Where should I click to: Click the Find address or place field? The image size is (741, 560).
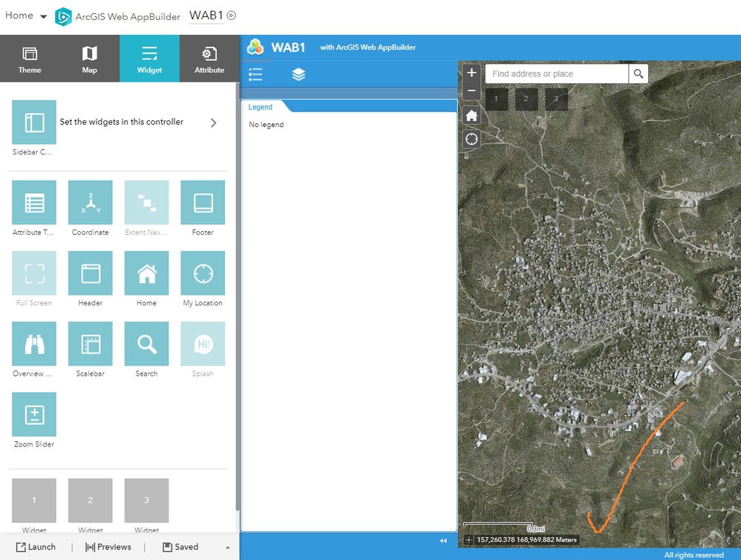click(x=557, y=74)
